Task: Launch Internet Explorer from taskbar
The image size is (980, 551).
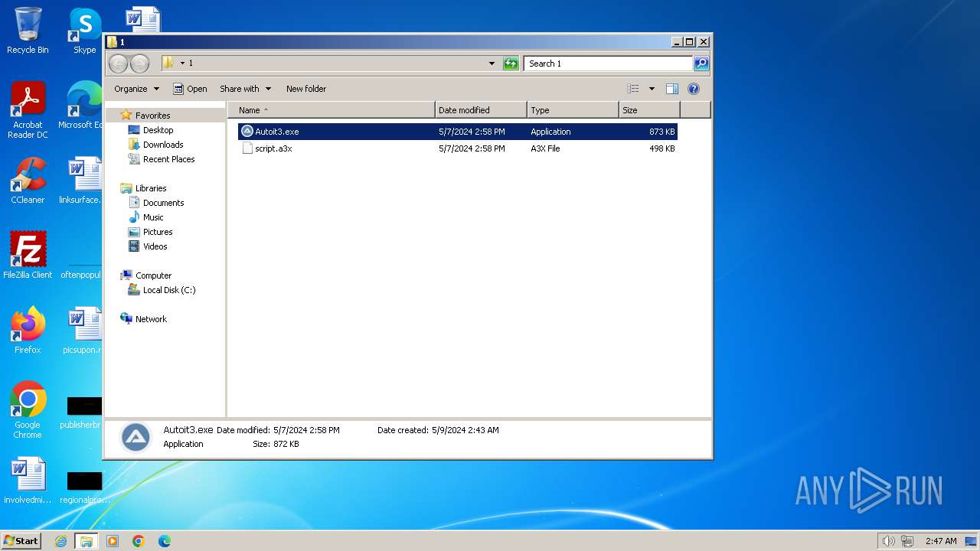Action: tap(61, 541)
